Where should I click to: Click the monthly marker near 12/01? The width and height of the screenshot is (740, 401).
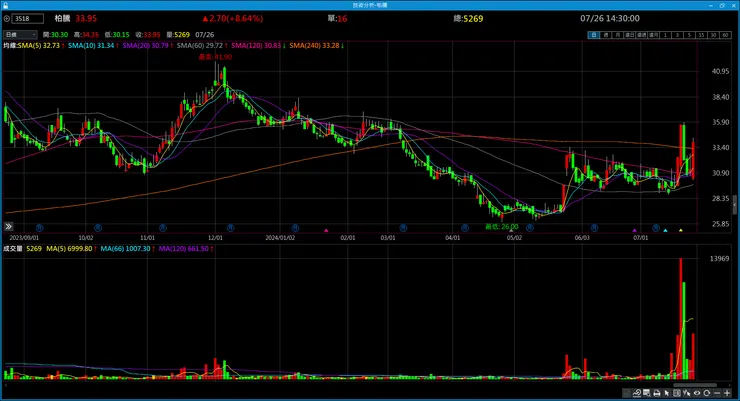pos(231,228)
